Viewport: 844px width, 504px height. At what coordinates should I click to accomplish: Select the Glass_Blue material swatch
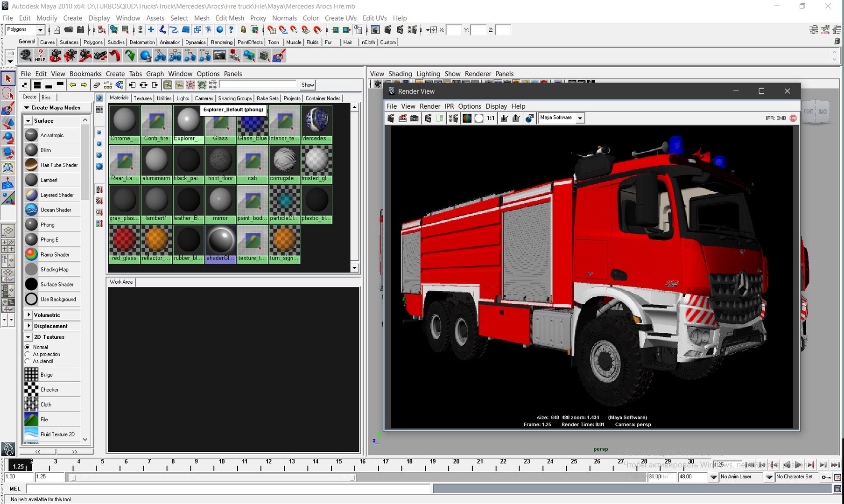point(252,124)
